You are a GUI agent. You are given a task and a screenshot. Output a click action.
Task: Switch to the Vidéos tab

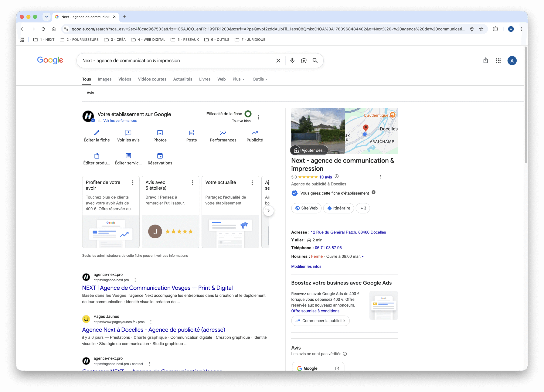[125, 79]
